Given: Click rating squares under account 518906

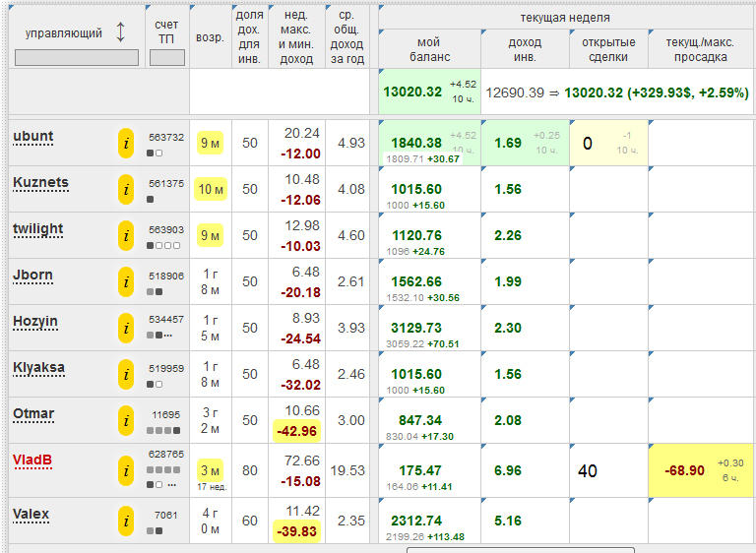Looking at the screenshot, I should [155, 291].
